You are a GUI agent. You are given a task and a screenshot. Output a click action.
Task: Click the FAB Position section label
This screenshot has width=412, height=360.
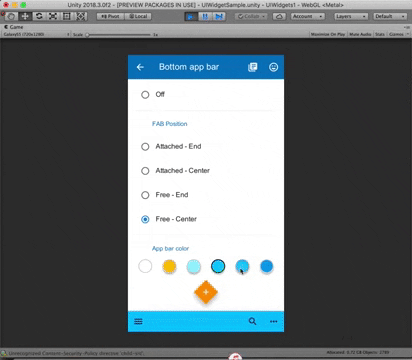170,124
